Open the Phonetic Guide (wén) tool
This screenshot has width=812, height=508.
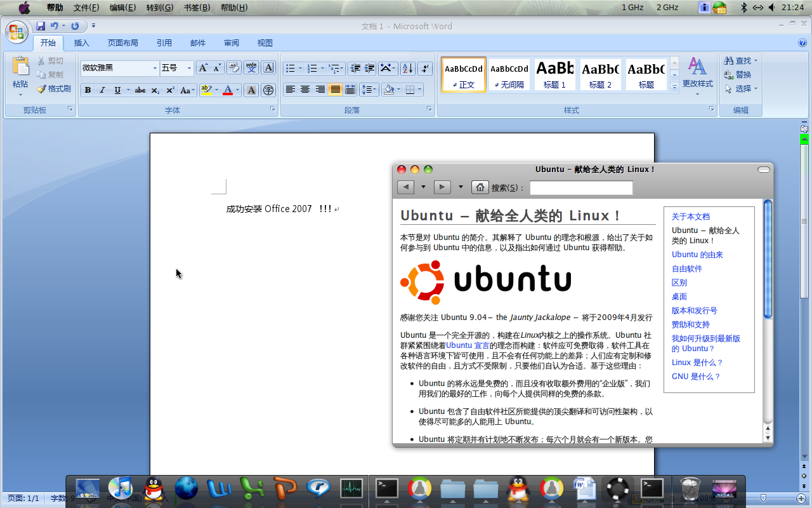[x=251, y=68]
